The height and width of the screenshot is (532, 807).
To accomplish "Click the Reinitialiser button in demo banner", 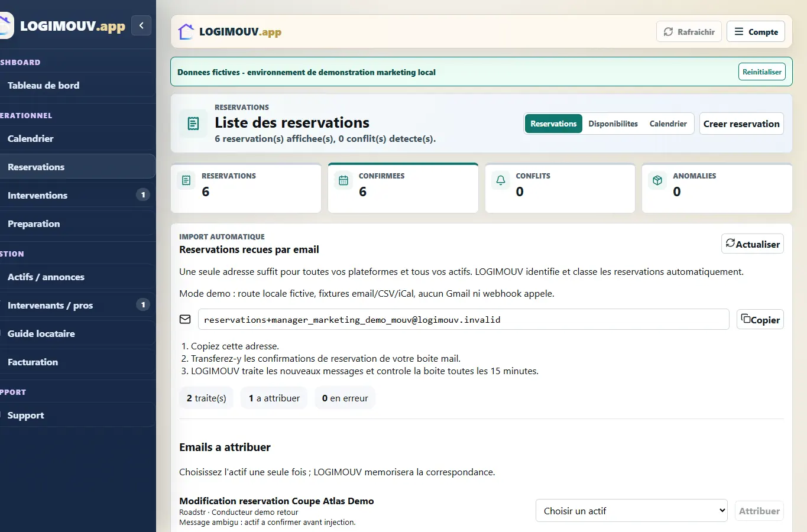I will coord(762,72).
